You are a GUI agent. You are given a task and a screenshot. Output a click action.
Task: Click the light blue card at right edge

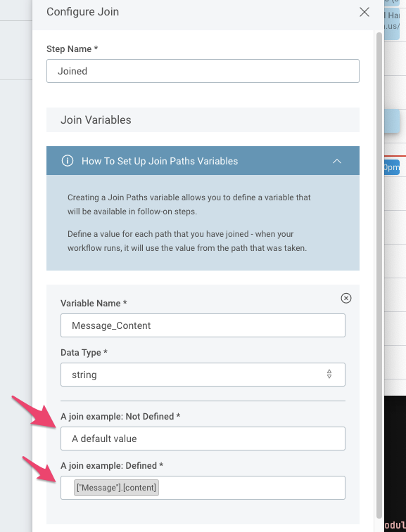(392, 121)
